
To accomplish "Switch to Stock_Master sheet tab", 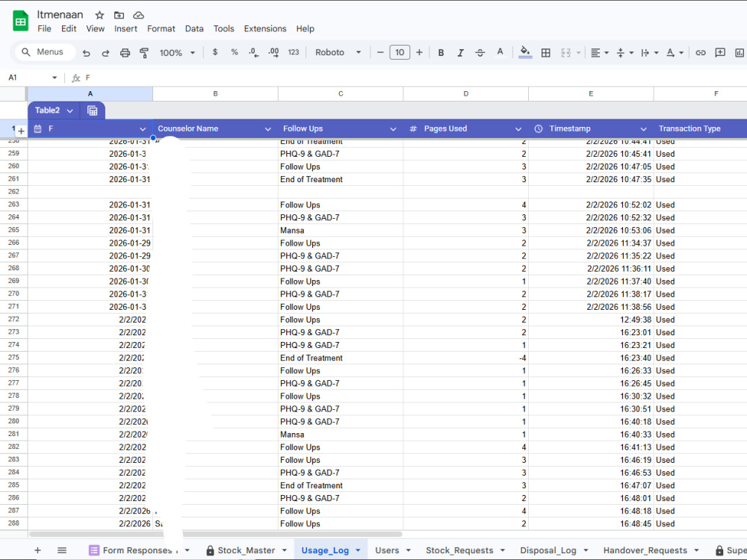I will pos(247,550).
